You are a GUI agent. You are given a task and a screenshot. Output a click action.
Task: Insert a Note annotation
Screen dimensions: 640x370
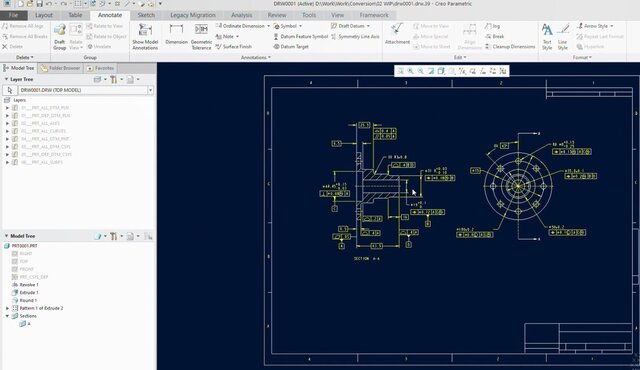pos(225,36)
